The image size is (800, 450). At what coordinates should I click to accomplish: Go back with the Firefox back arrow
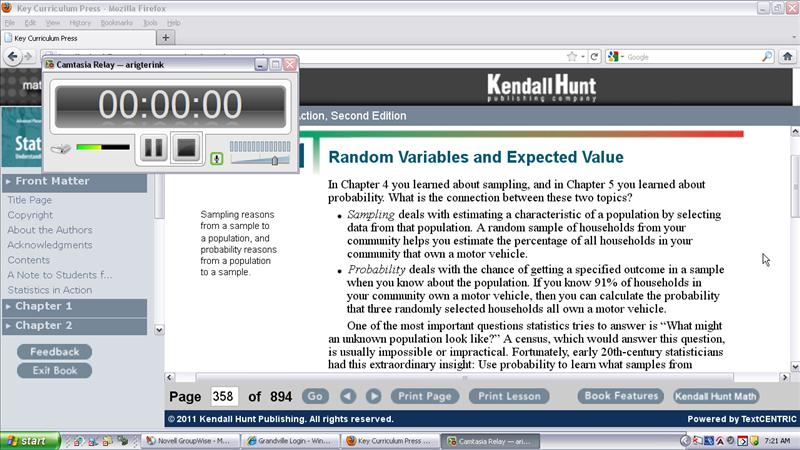click(12, 57)
